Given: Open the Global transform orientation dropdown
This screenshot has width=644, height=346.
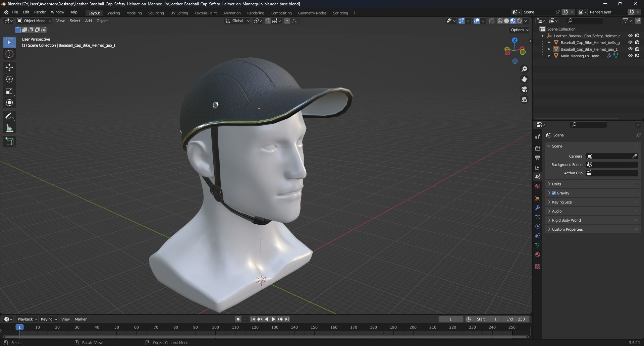Looking at the screenshot, I should pos(237,21).
